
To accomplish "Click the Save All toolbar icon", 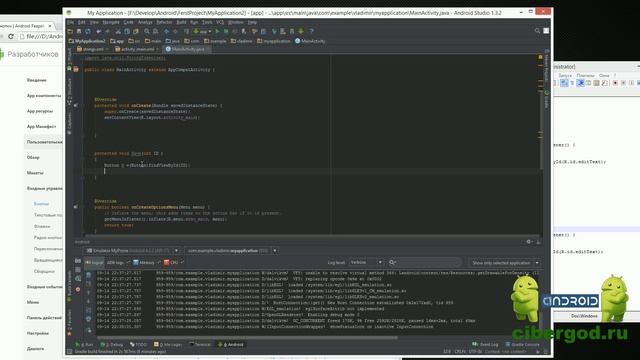I will click(x=79, y=31).
